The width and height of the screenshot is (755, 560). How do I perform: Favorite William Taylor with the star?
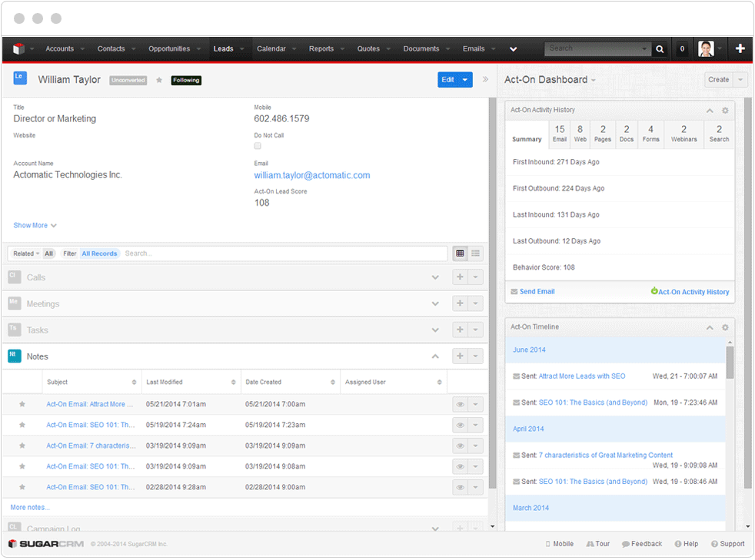pyautogui.click(x=159, y=81)
